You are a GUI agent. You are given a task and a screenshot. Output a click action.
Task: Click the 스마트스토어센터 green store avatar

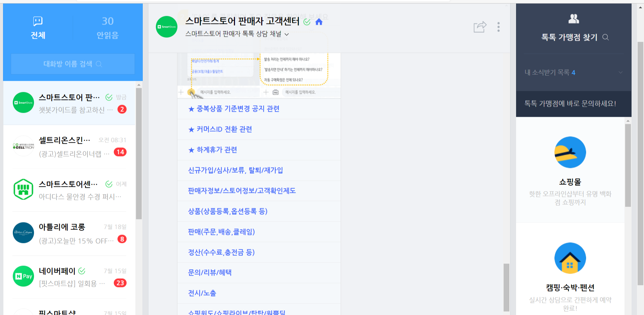(x=23, y=189)
